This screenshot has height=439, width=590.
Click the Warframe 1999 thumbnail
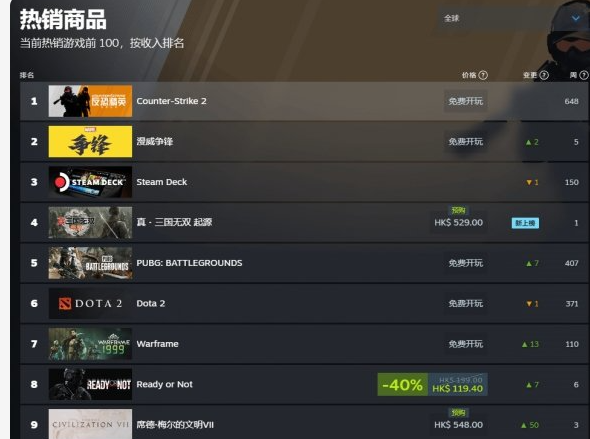coord(90,344)
